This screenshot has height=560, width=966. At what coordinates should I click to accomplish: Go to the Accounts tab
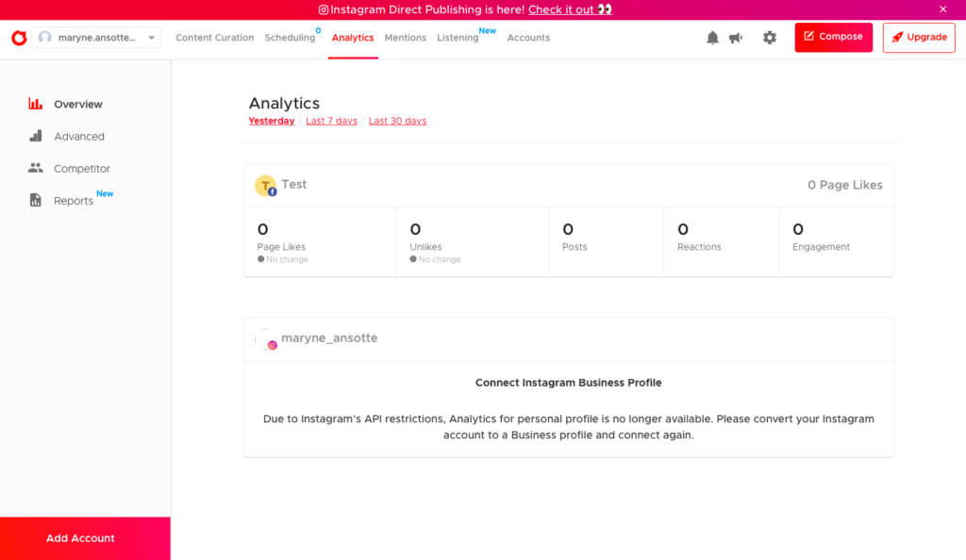coord(528,38)
